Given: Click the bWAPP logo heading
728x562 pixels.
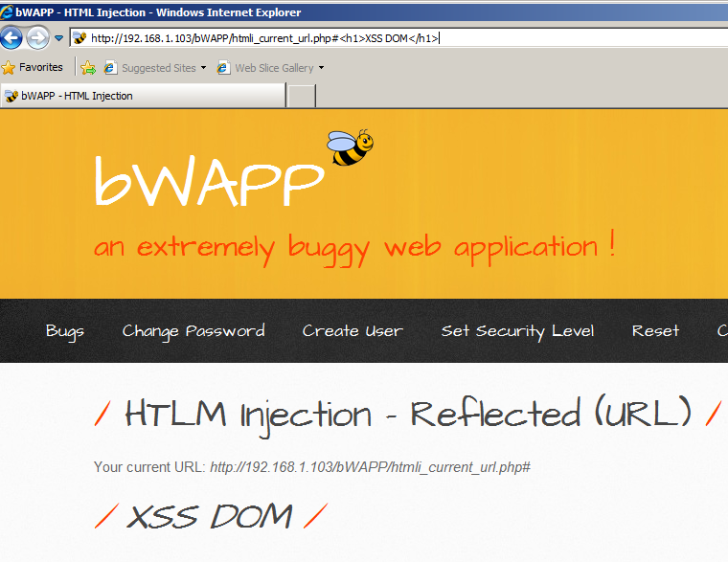Looking at the screenshot, I should (209, 181).
